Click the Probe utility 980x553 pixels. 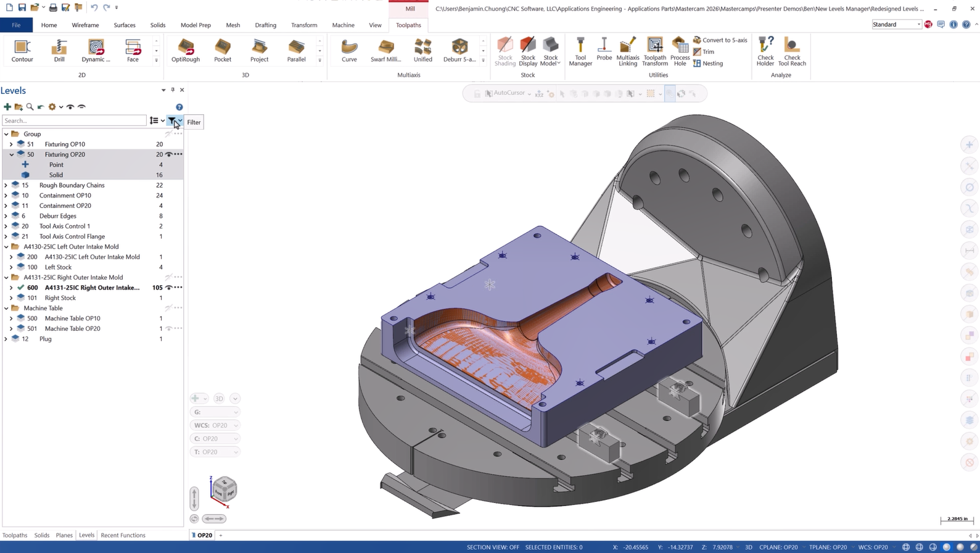tap(604, 49)
